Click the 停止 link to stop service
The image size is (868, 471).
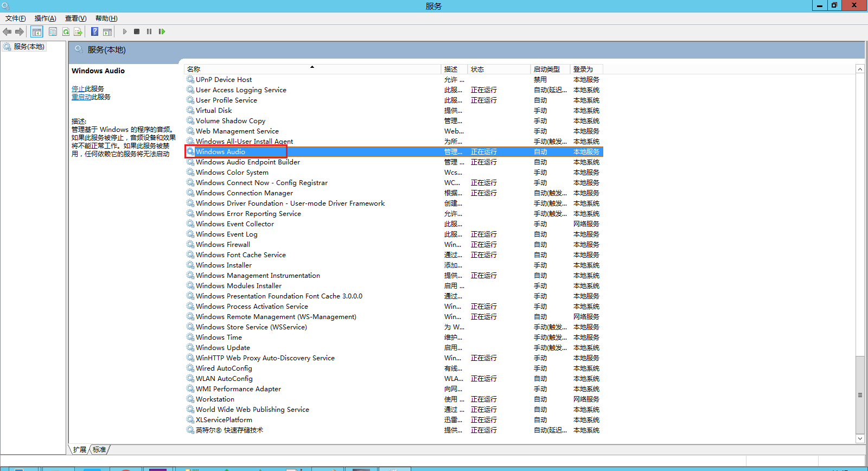coord(78,89)
